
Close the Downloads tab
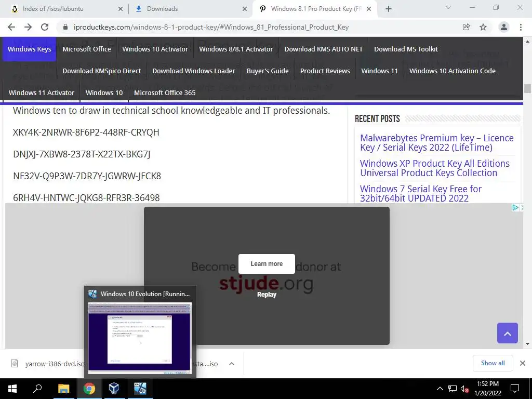pyautogui.click(x=245, y=9)
